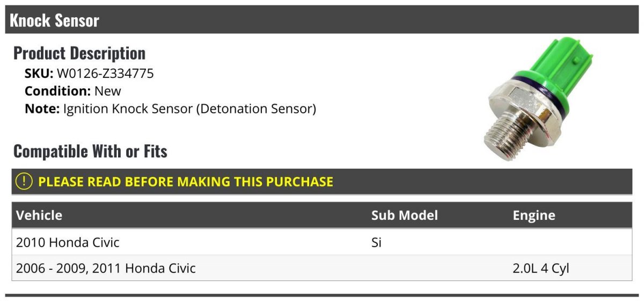Click the Si sub model cell

(x=376, y=242)
